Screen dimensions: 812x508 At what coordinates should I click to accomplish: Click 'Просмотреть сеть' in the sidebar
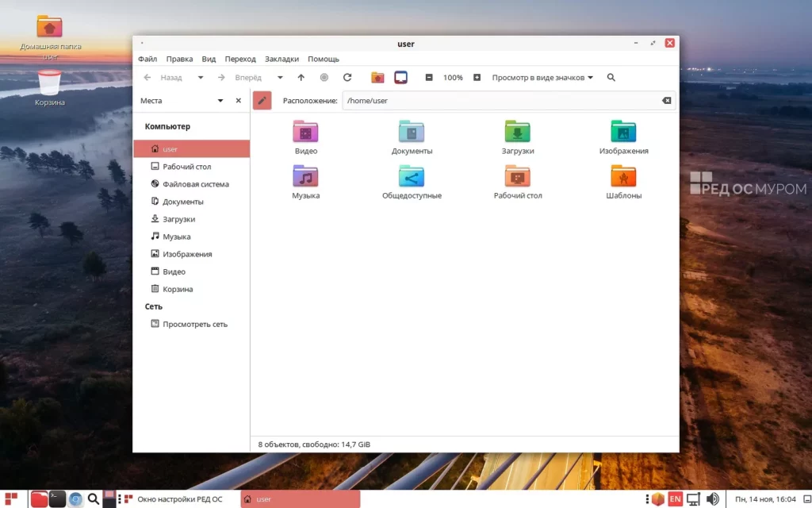click(194, 324)
